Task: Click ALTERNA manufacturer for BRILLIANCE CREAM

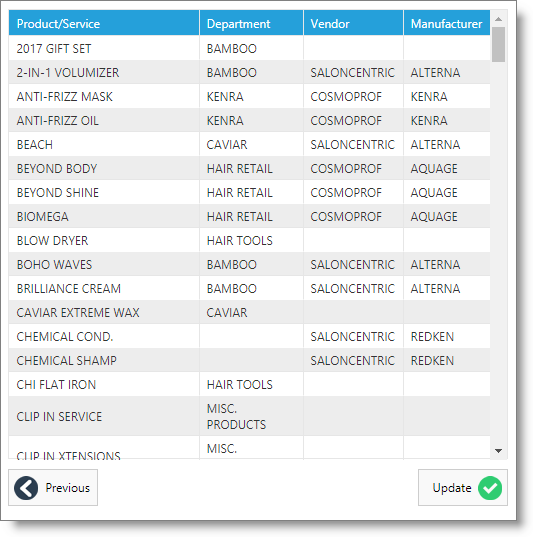Action: (x=435, y=288)
